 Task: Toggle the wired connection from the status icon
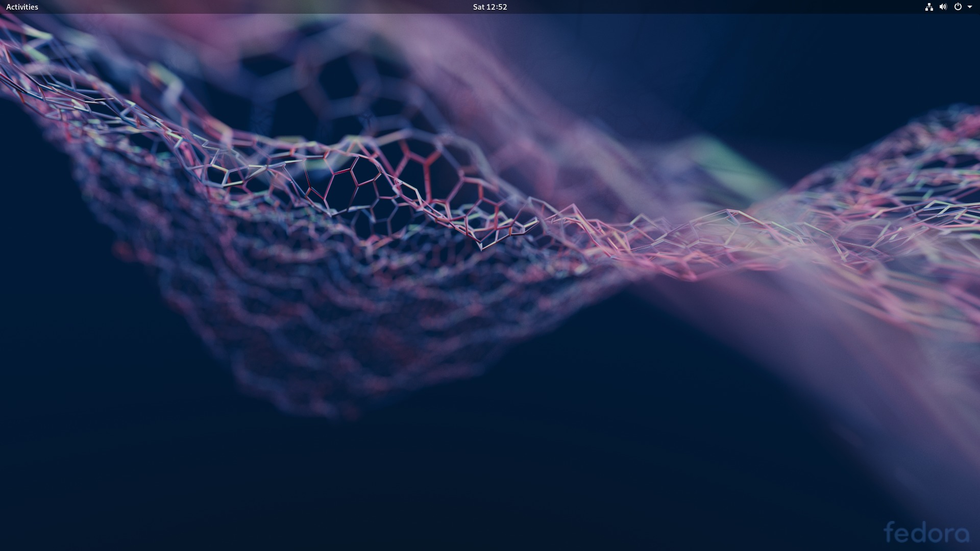pyautogui.click(x=930, y=7)
